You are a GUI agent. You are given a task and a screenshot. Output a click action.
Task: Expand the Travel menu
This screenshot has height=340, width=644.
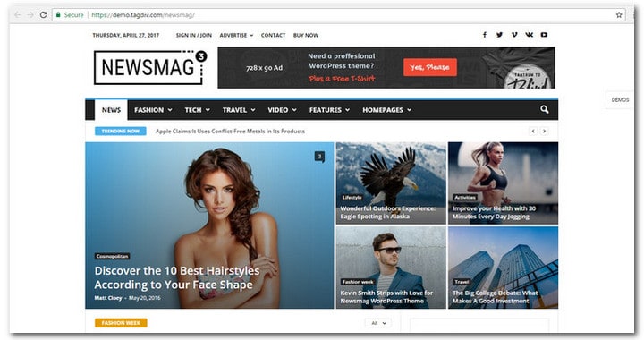click(239, 110)
